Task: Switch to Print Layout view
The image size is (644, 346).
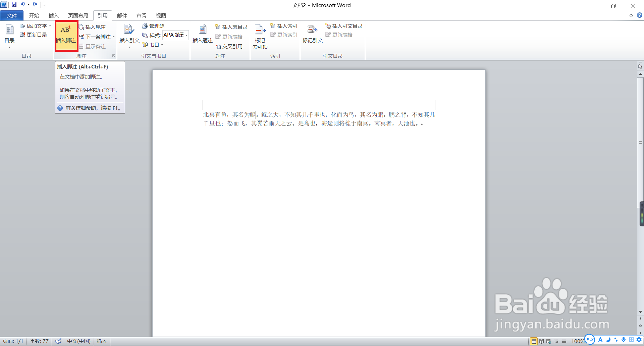Action: tap(534, 342)
